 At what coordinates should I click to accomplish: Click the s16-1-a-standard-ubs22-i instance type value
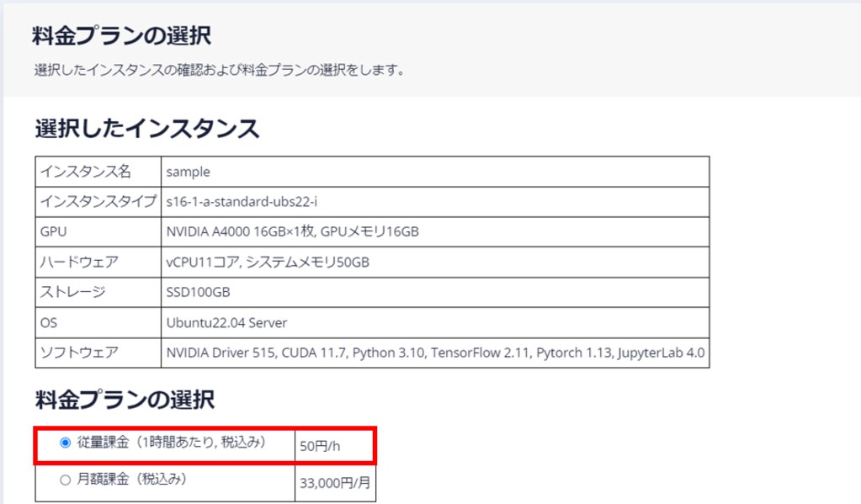(x=242, y=202)
